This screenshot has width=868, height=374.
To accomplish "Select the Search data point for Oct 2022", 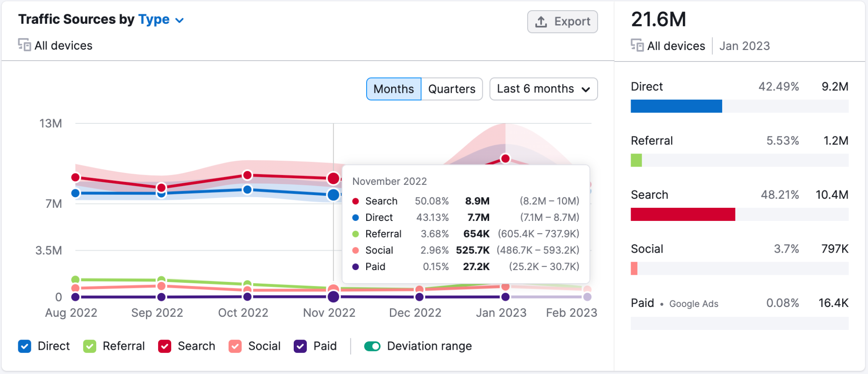I will (248, 175).
